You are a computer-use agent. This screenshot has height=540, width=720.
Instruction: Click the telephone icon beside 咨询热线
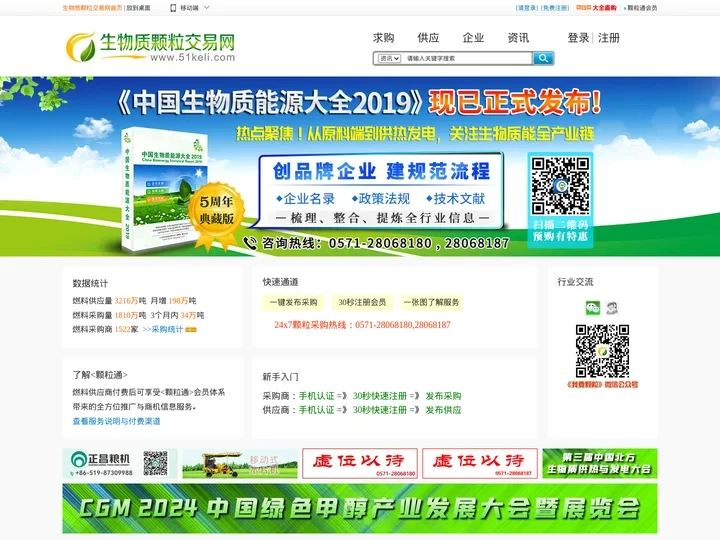250,243
